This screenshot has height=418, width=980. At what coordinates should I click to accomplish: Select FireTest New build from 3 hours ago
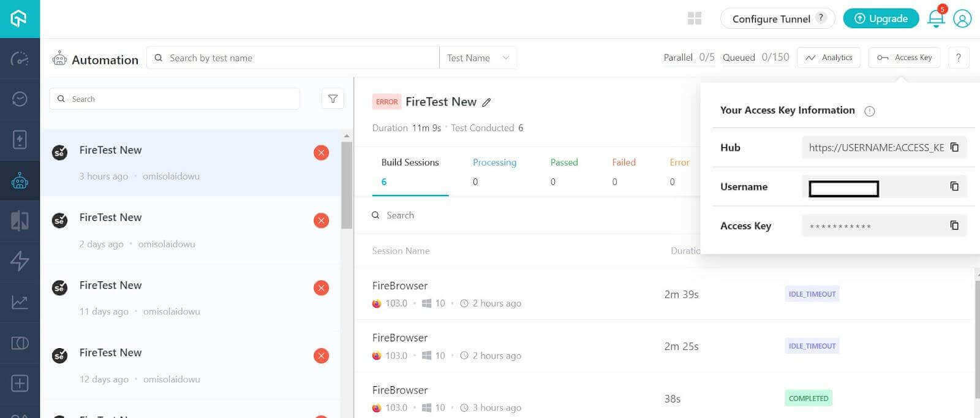(x=190, y=163)
